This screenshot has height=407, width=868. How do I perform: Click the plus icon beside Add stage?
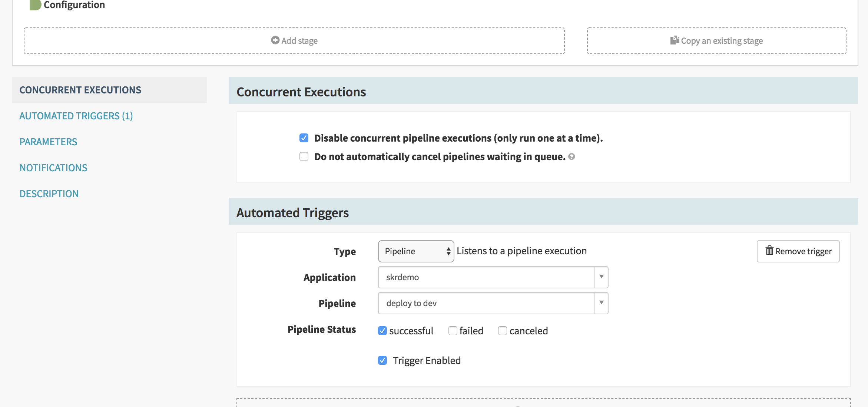click(275, 40)
